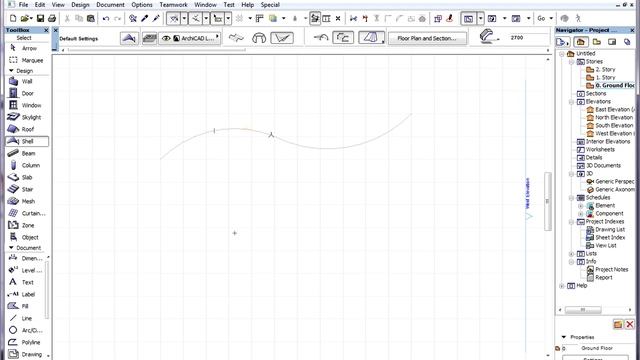Screen dimensions: 640x360
Task: Open the Document menu
Action: coord(110,4)
